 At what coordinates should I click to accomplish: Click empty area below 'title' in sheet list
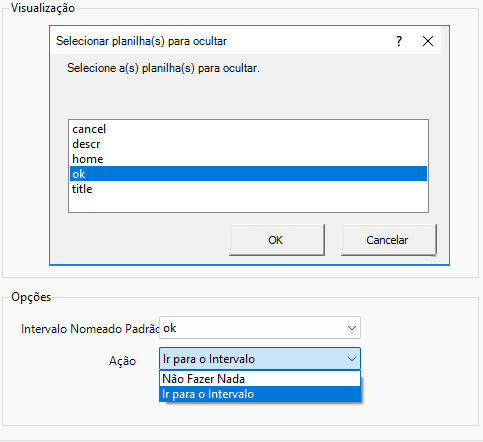point(248,204)
